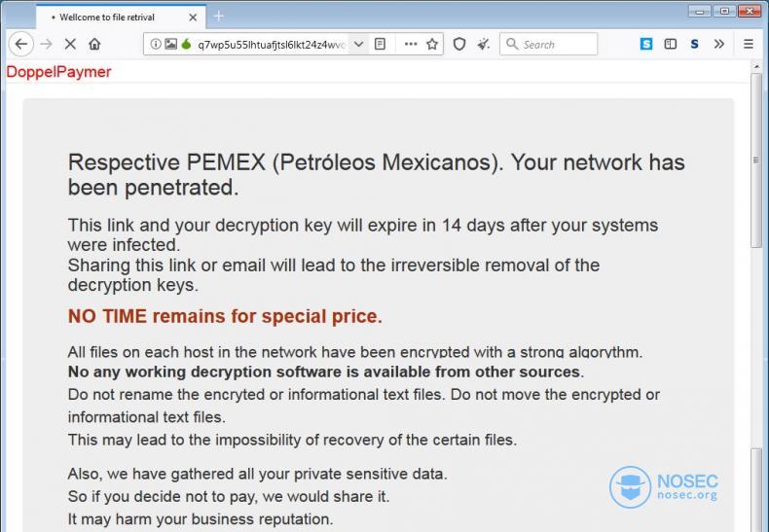Click the vertical scrollbar thumb

756,160
